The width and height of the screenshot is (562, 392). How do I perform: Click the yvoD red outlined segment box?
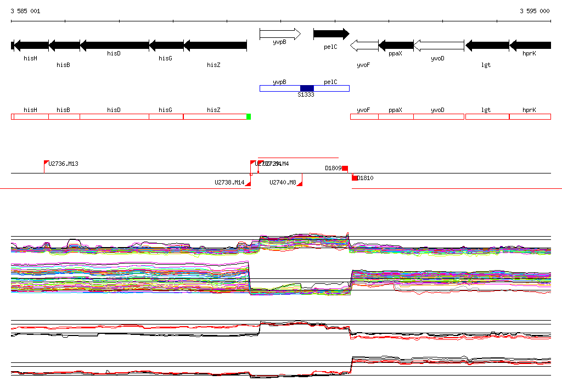tap(437, 116)
